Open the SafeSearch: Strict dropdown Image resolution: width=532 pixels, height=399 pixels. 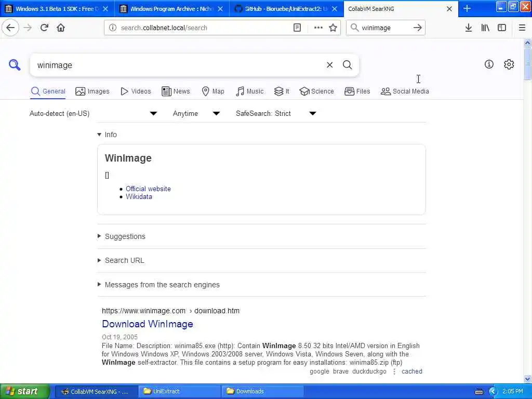pyautogui.click(x=276, y=113)
